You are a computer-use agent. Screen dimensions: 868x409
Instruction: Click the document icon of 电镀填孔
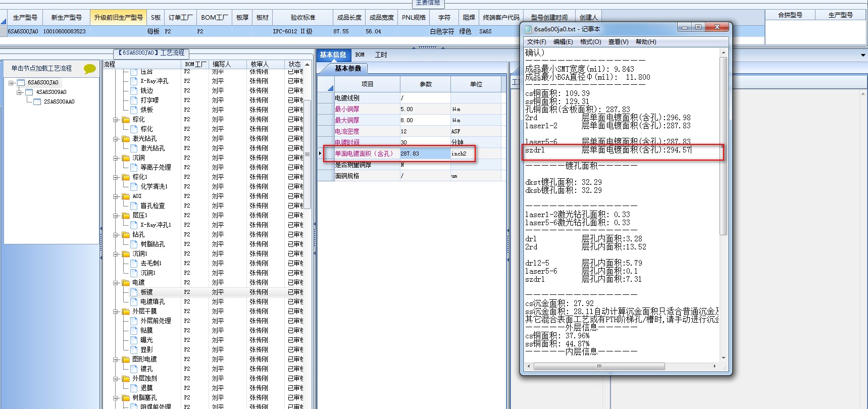click(134, 302)
